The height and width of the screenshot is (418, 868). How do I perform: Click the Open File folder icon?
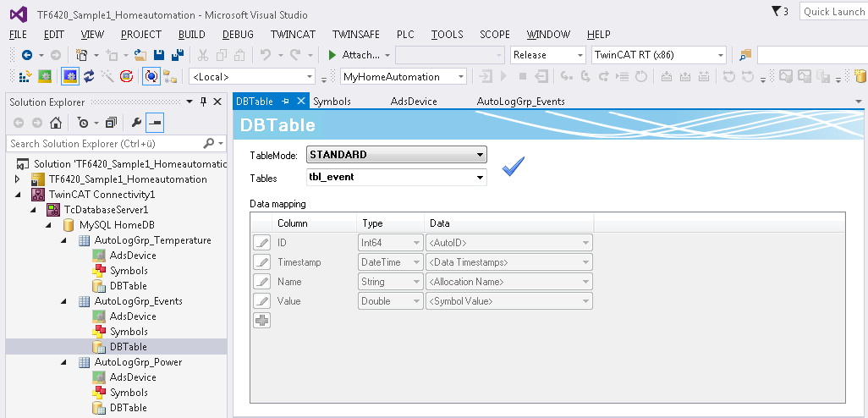(140, 55)
